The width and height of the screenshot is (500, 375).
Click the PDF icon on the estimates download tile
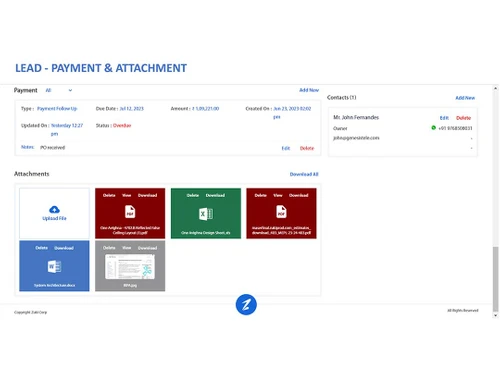(281, 212)
